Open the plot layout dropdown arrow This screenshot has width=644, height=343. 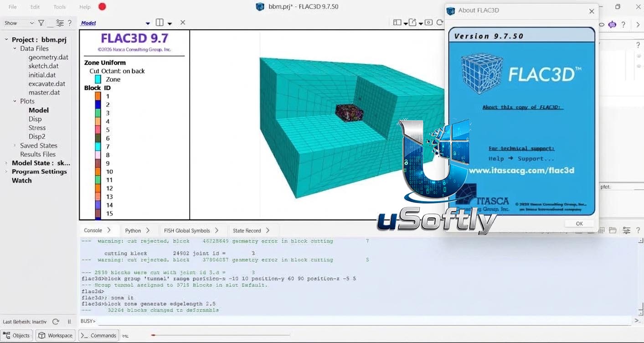(405, 23)
